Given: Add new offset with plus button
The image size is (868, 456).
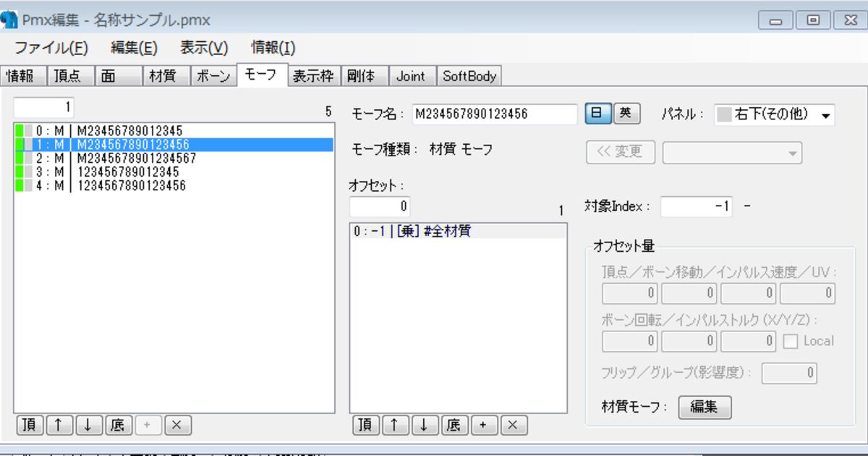Looking at the screenshot, I should pyautogui.click(x=483, y=426).
